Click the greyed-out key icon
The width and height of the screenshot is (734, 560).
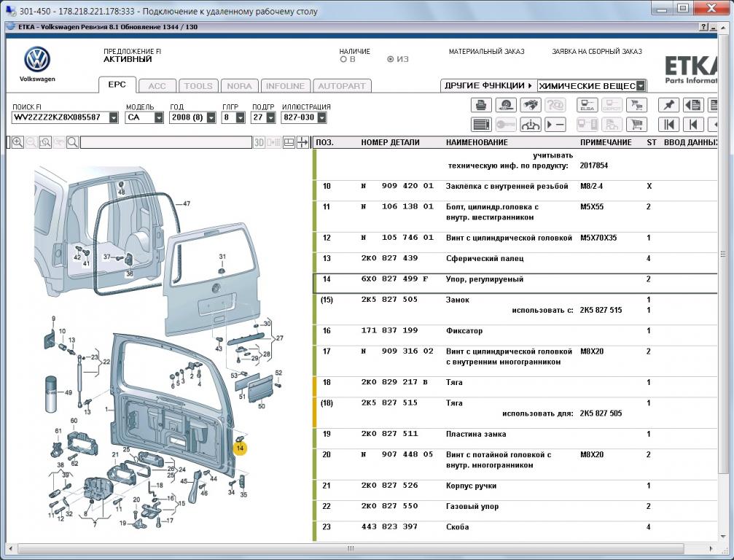(506, 125)
